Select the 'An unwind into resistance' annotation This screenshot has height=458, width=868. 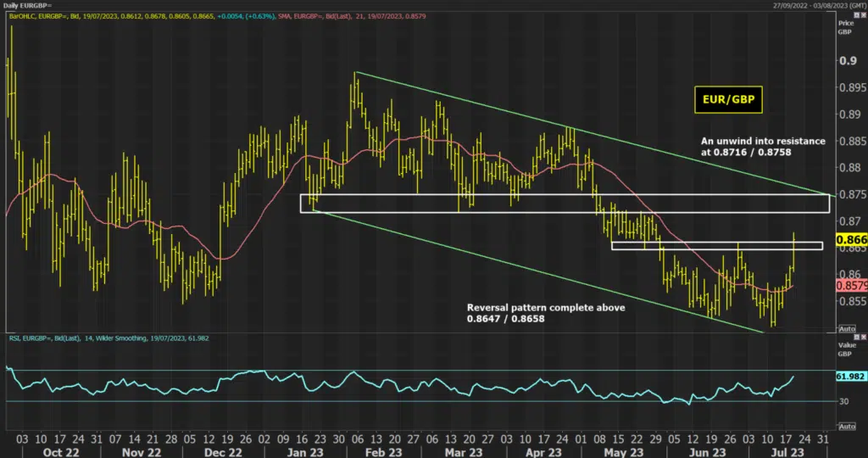click(x=763, y=146)
